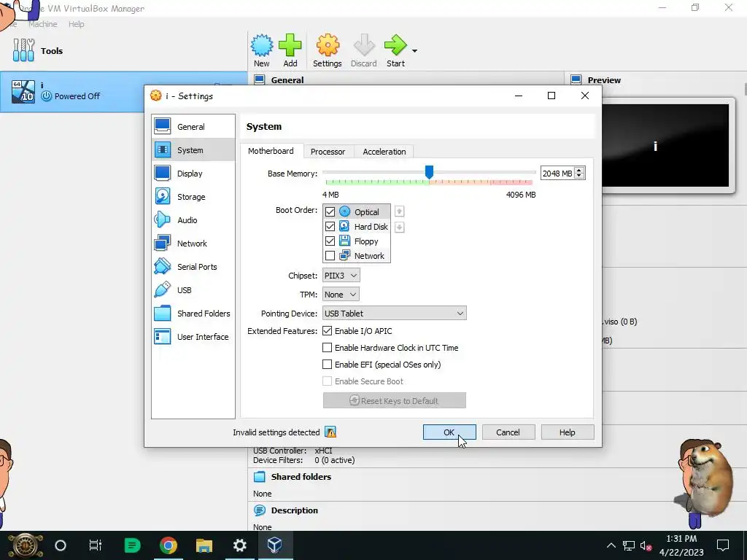
Task: Open User Interface category icon
Action: (163, 336)
